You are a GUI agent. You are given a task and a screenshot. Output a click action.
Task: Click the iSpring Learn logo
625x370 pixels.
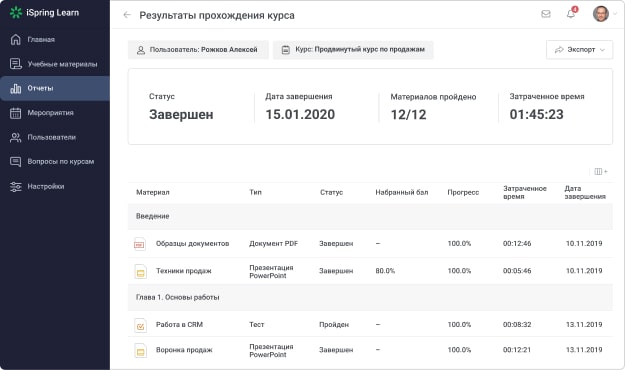tap(44, 12)
